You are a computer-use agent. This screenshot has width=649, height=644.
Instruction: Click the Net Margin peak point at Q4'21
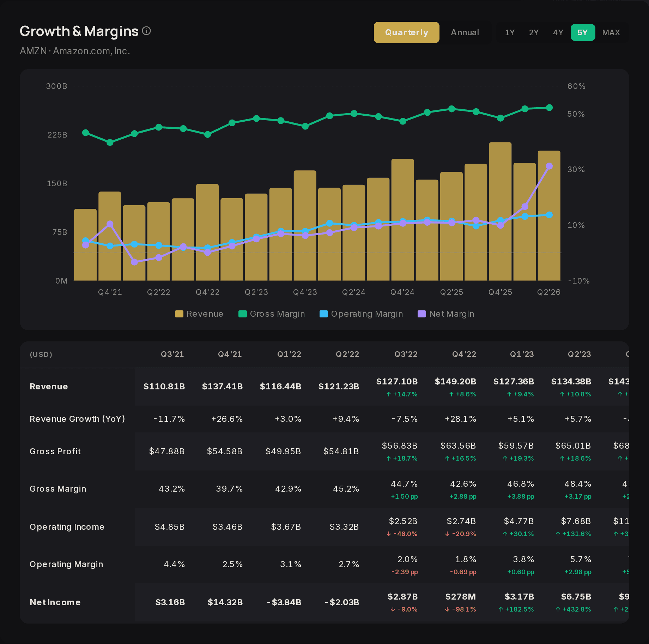[x=110, y=224]
